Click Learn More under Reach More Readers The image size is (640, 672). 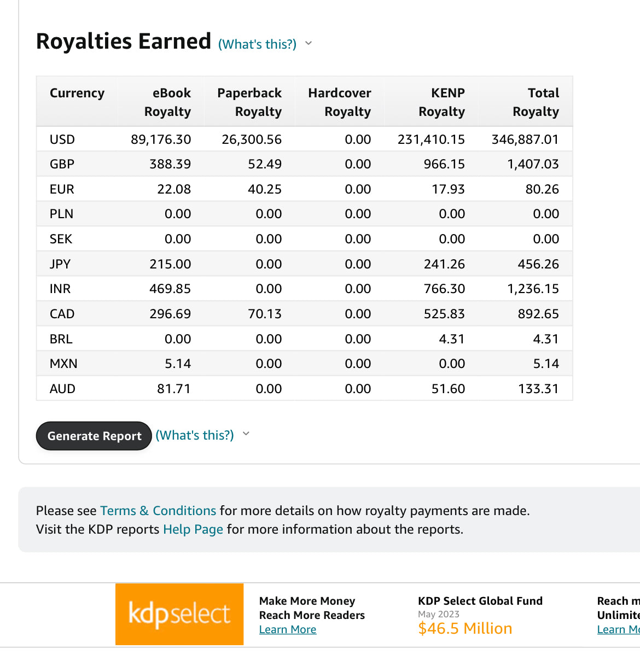288,629
